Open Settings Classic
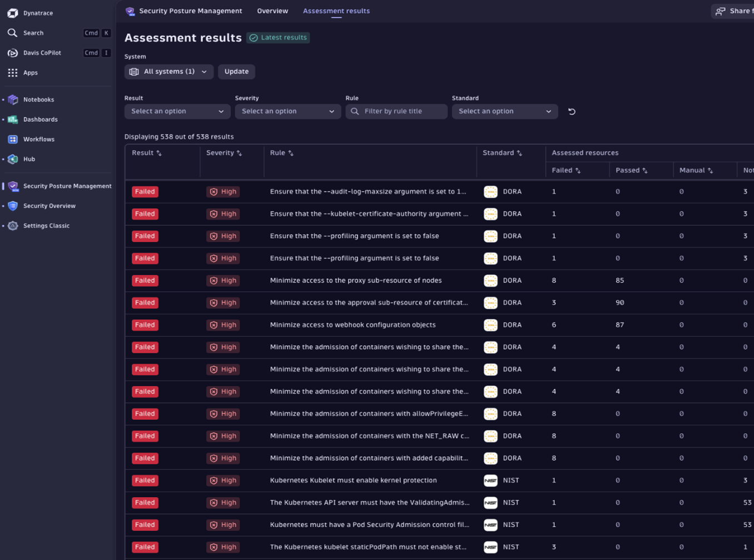This screenshot has width=754, height=560. (x=46, y=225)
